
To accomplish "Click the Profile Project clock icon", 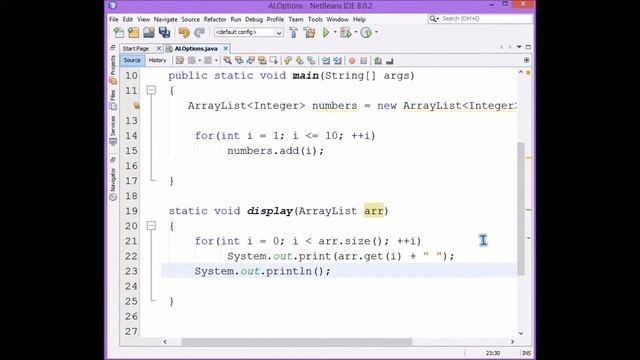I will [x=366, y=32].
